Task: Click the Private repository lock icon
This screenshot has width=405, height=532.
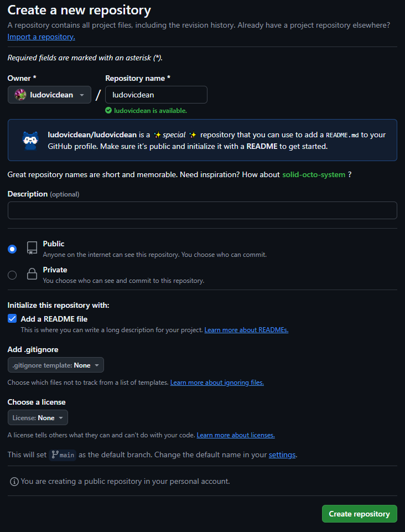Action: point(32,274)
